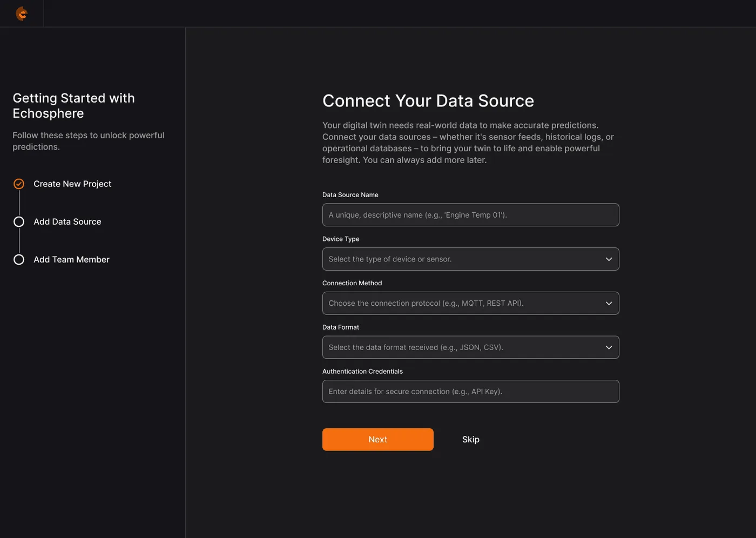Click the Device Type chevron arrow
Screen dimensions: 756x538
609,259
